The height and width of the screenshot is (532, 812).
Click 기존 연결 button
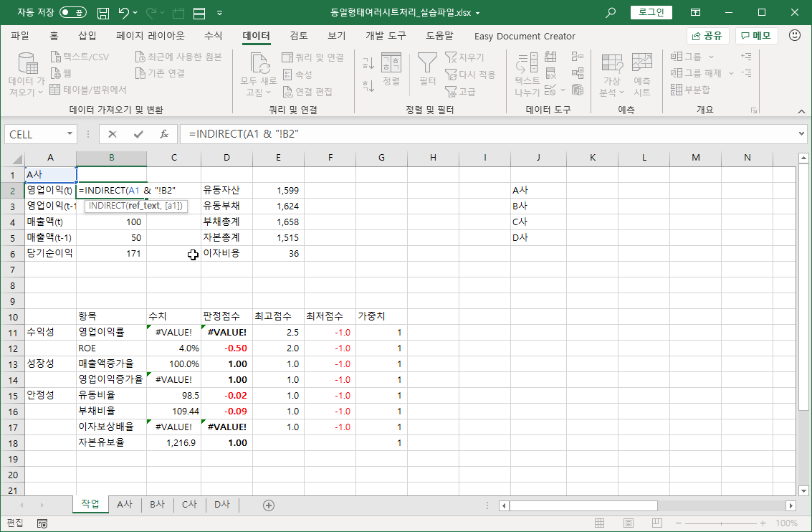pyautogui.click(x=160, y=73)
